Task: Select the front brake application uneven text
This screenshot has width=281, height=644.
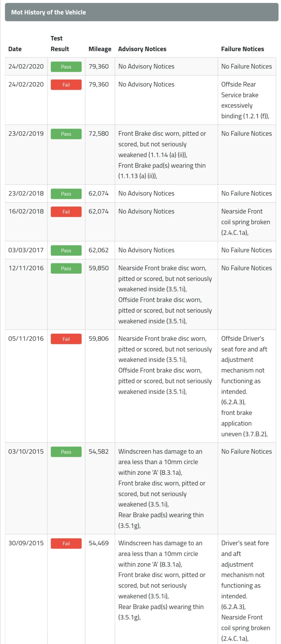Action: [244, 423]
